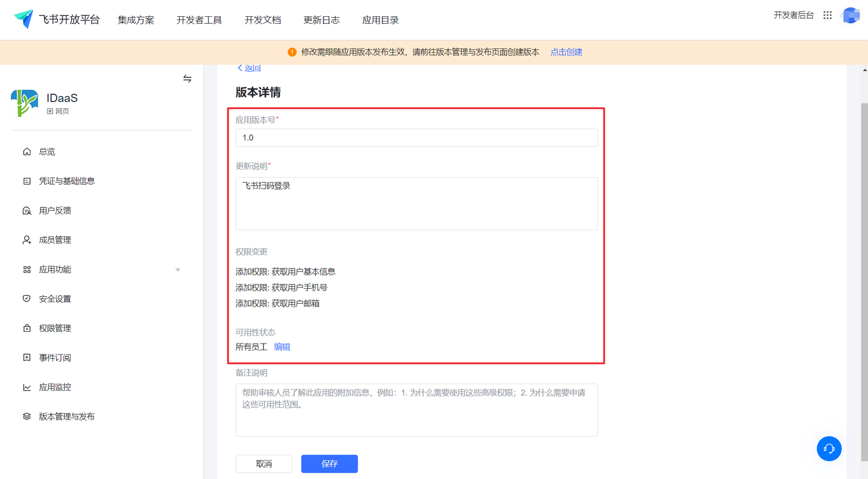868x479 pixels.
Task: Click the 应用功能 grid icon
Action: pos(27,270)
